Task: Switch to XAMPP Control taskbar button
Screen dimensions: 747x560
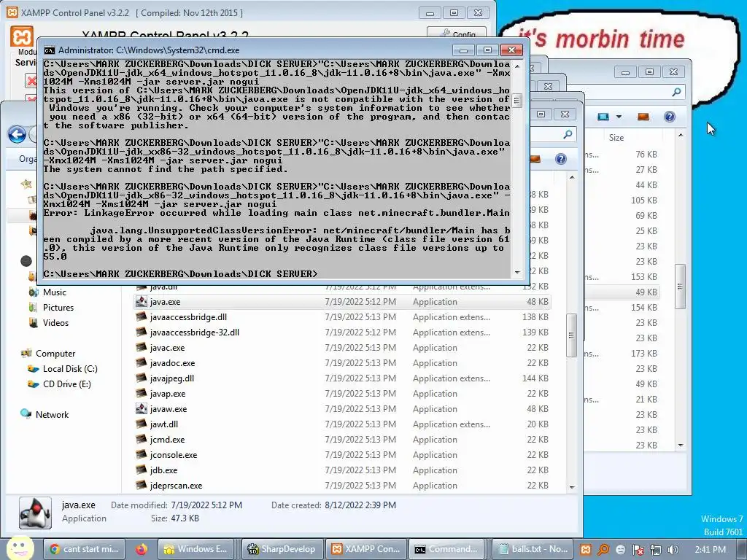Action: pyautogui.click(x=366, y=549)
